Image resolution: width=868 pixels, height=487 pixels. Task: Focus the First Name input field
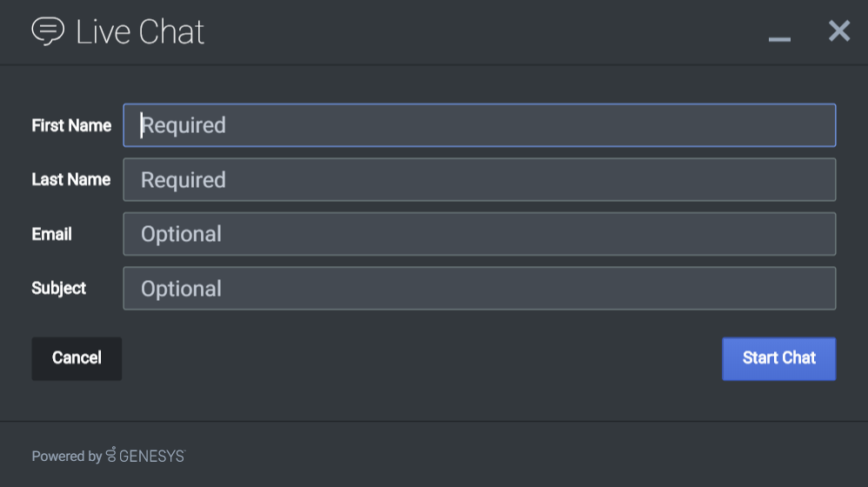point(479,125)
